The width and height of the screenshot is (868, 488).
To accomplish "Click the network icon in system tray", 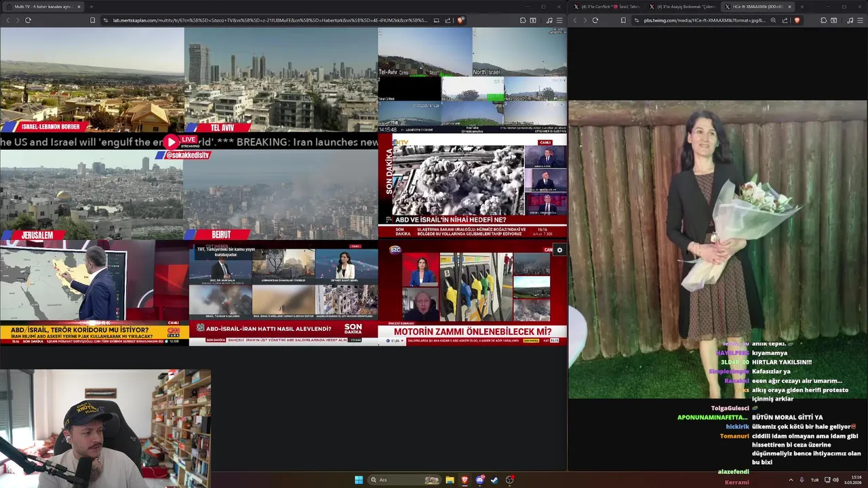I will (x=827, y=480).
